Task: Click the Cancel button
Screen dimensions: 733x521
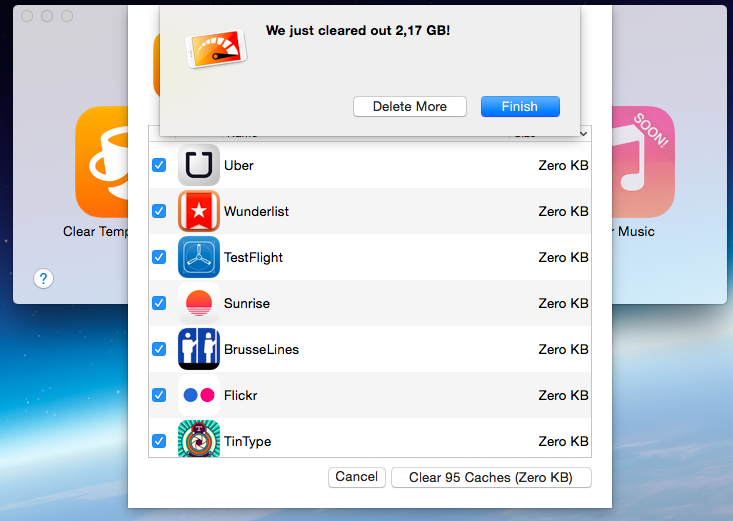Action: tap(357, 477)
